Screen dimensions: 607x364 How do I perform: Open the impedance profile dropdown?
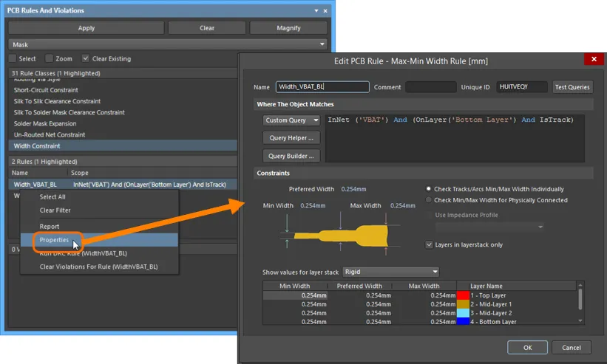click(x=489, y=227)
